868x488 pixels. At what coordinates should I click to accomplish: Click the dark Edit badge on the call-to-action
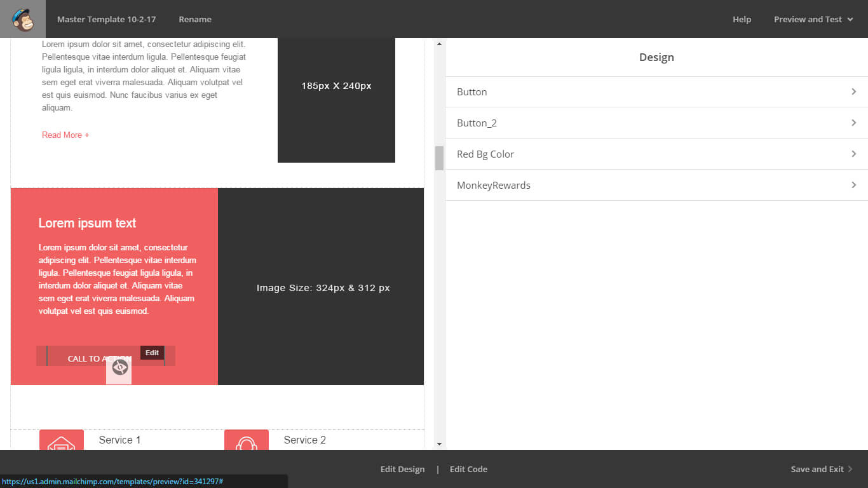coord(152,352)
